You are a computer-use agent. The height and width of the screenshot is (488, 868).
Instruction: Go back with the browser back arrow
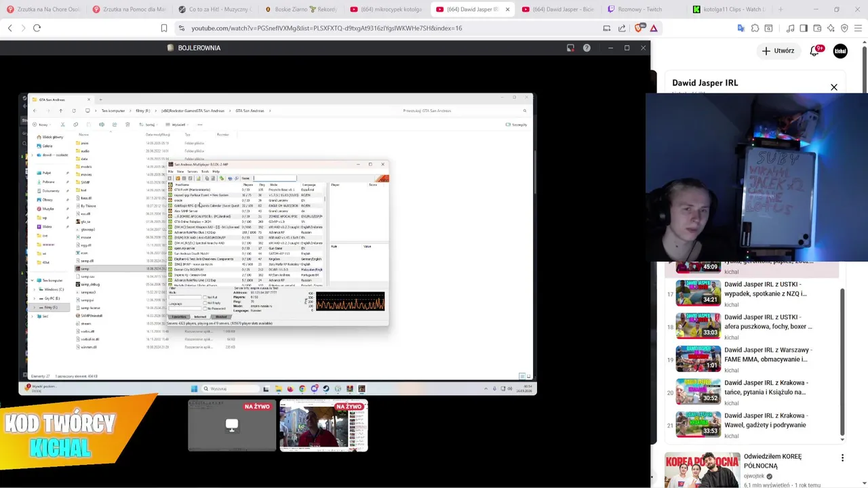tap(9, 28)
